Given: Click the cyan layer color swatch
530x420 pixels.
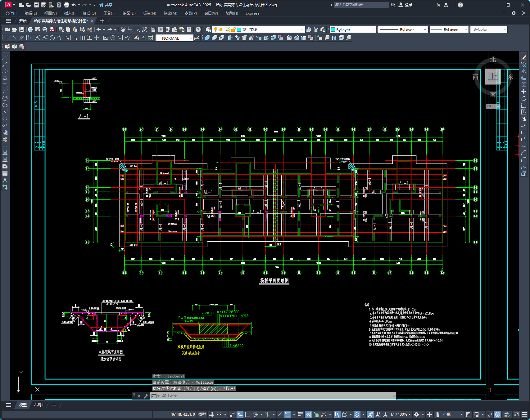Looking at the screenshot, I should pos(239,29).
